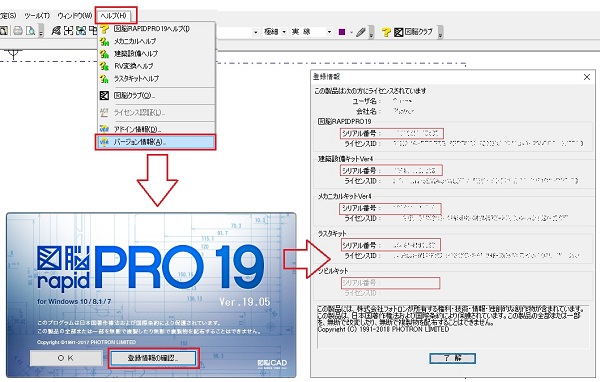Click the yellow question mark toolbar icon
The image size is (600, 382).
pos(386,32)
